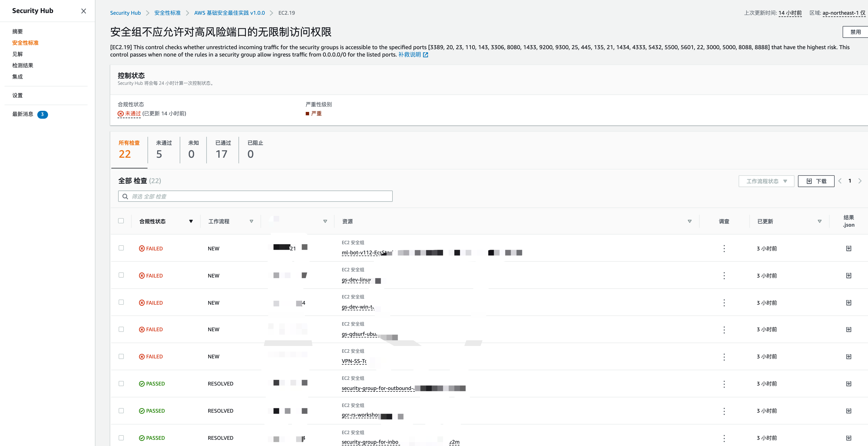
Task: Switch to the Passed checks tab
Action: (223, 149)
